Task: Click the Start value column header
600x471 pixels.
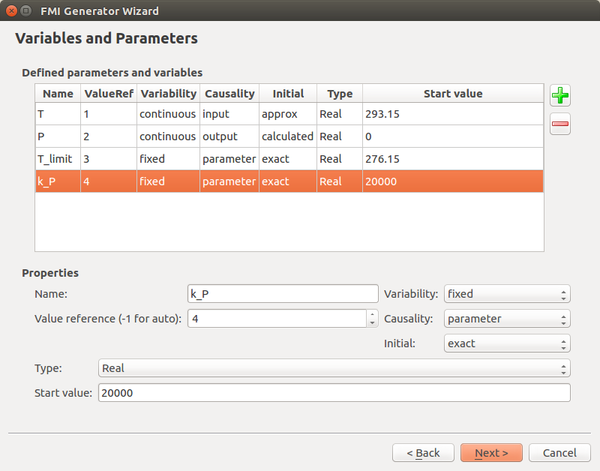Action: [x=453, y=94]
